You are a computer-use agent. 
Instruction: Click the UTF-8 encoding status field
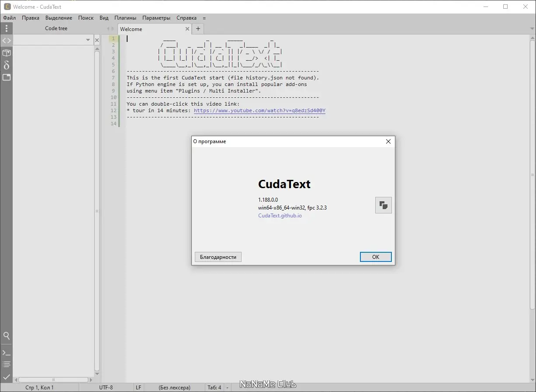pos(106,388)
